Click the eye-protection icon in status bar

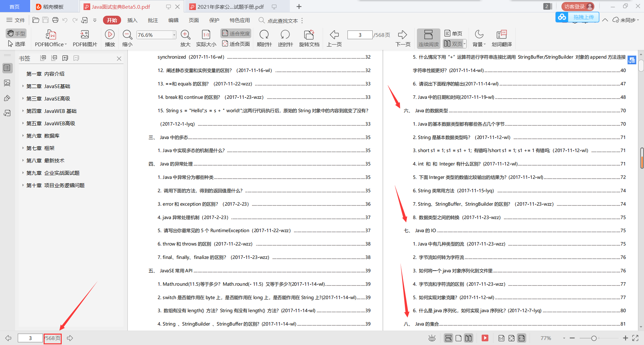coord(432,338)
